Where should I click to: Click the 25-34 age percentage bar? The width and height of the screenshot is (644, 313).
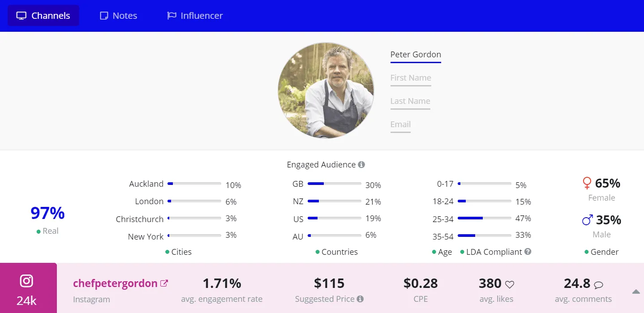(484, 219)
